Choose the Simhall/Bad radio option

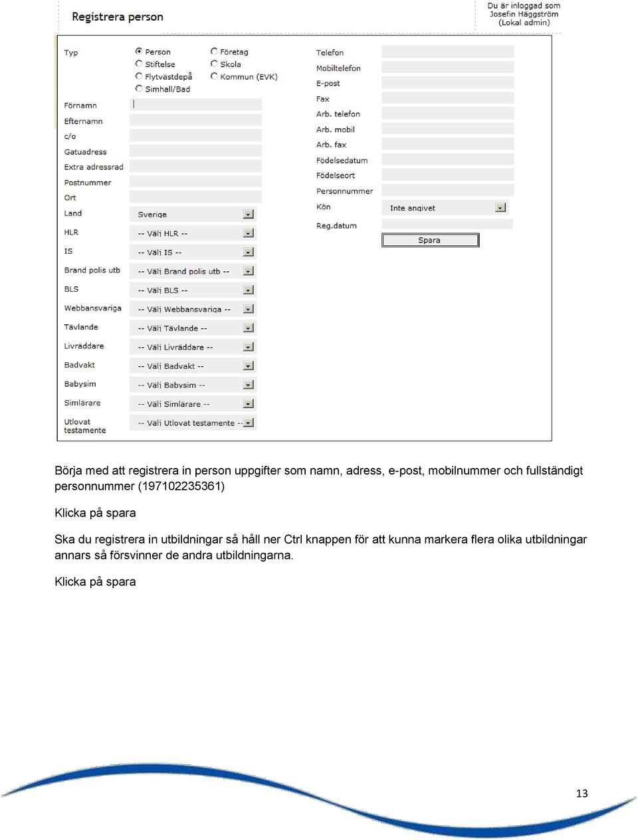[x=139, y=88]
